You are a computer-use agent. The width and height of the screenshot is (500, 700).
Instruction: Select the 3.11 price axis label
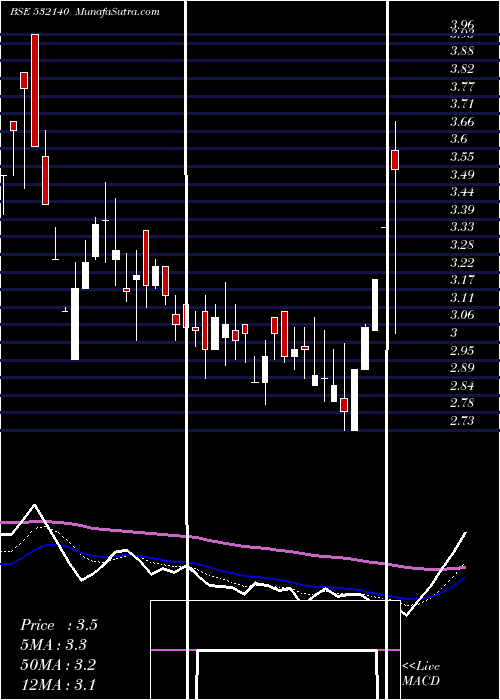[x=462, y=297]
